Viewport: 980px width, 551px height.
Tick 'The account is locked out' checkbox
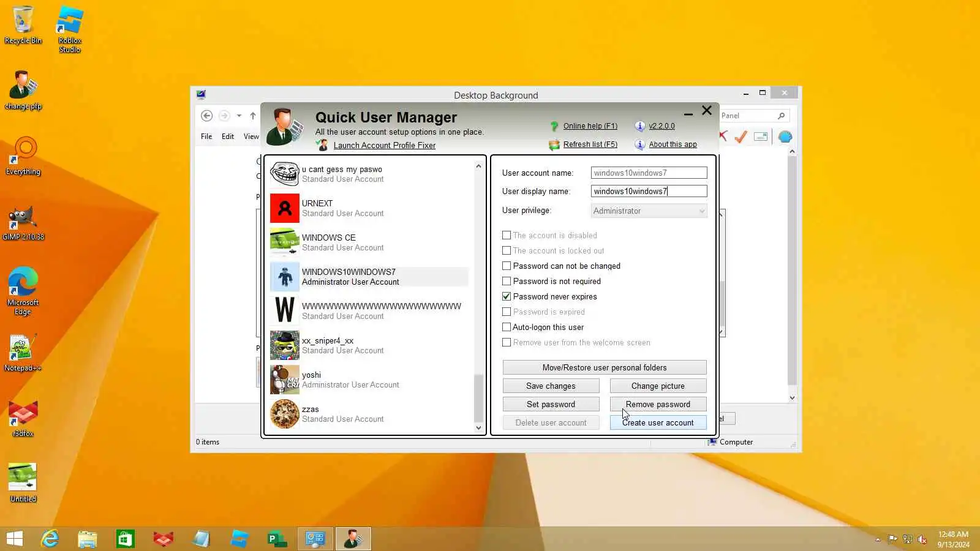[x=507, y=250]
